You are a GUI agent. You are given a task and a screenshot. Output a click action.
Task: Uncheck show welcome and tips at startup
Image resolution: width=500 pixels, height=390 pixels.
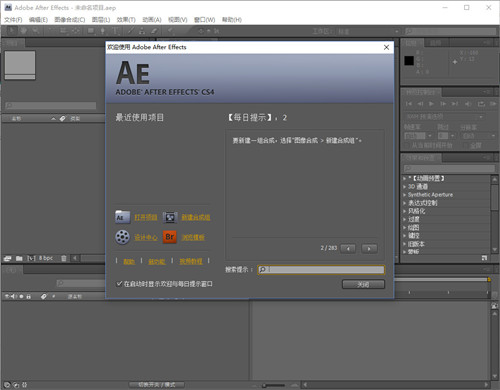119,284
